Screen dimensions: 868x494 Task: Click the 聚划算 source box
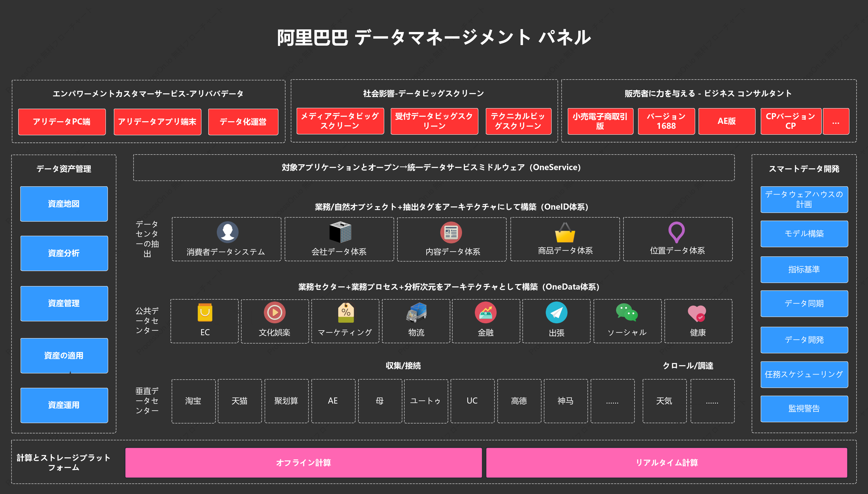click(287, 401)
